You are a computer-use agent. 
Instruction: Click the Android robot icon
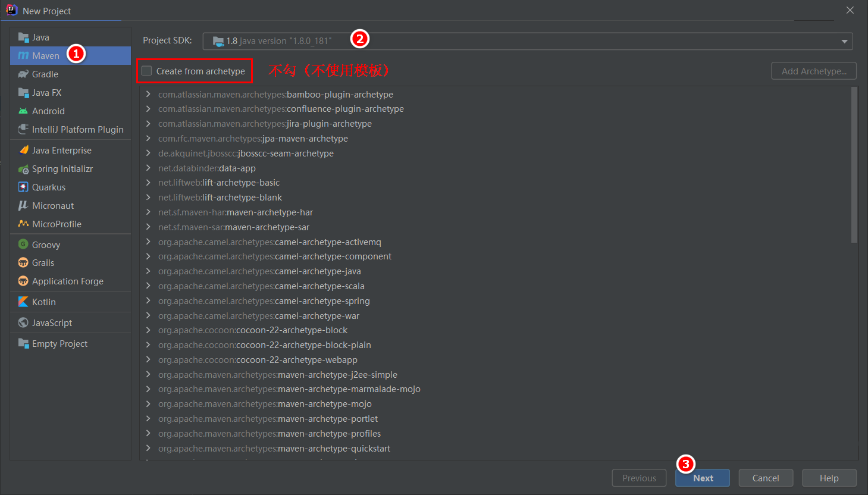[x=23, y=111]
